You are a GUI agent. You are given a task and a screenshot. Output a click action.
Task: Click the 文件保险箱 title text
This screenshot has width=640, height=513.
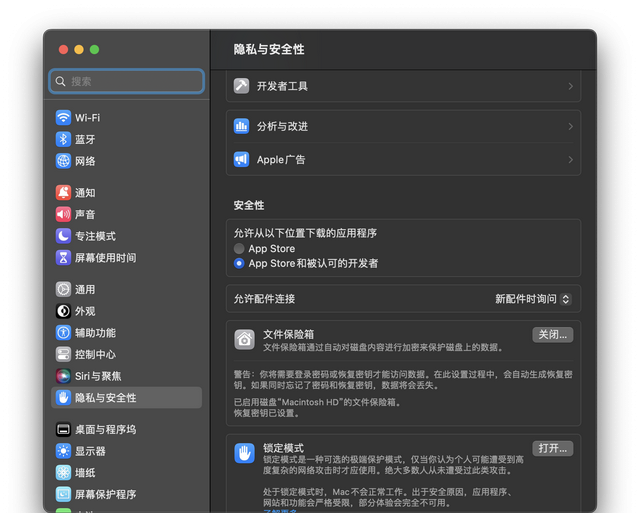click(288, 334)
